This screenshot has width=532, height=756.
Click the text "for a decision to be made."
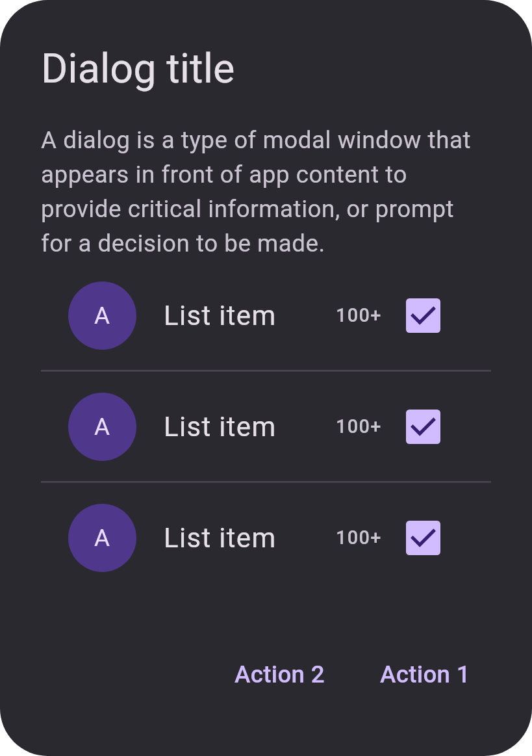pyautogui.click(x=183, y=244)
